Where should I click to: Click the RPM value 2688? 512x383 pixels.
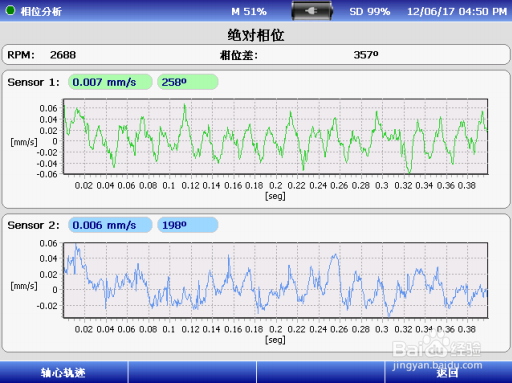63,55
